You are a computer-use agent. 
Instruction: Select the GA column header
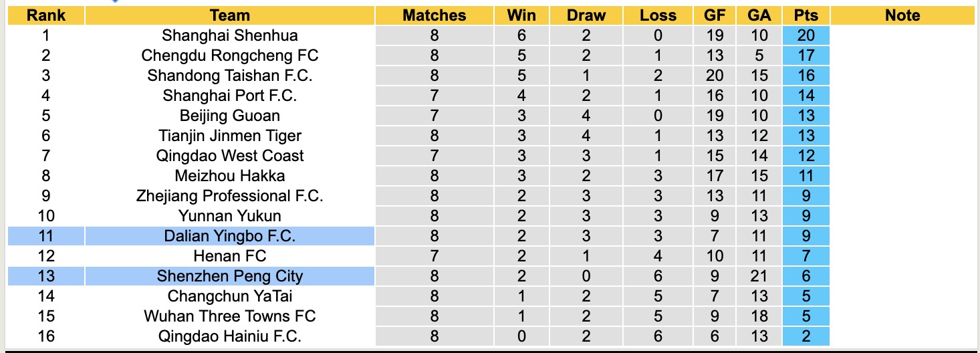tap(761, 15)
